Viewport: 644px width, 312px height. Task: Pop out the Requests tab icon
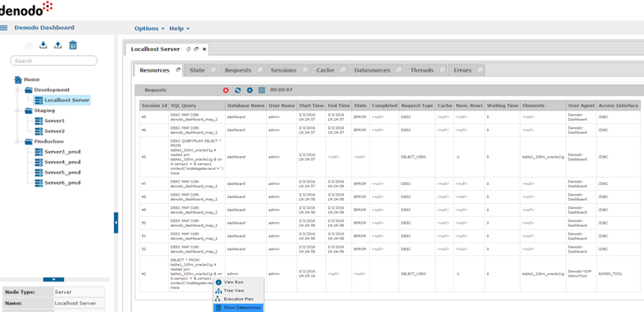(x=260, y=70)
